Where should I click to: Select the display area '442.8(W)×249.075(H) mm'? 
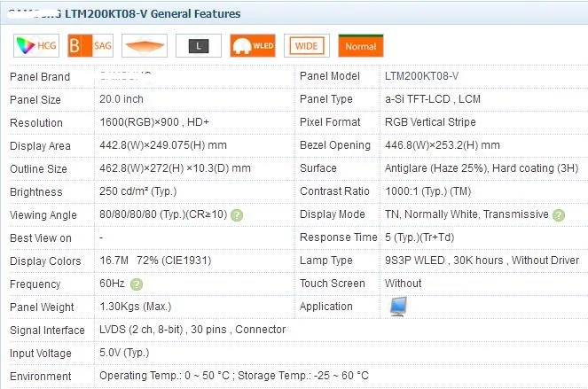click(163, 145)
